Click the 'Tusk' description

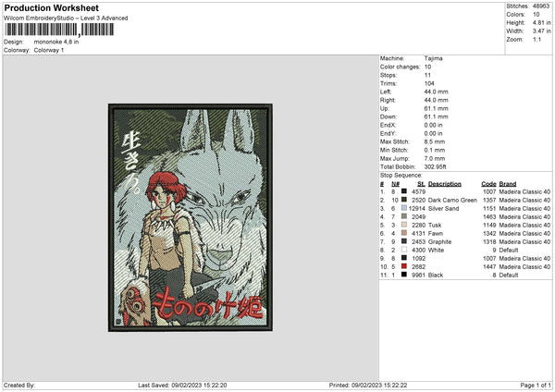[x=435, y=225]
